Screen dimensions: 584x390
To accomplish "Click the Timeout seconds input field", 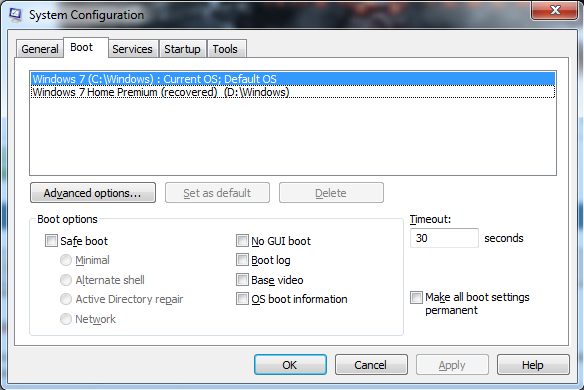I will (x=444, y=238).
